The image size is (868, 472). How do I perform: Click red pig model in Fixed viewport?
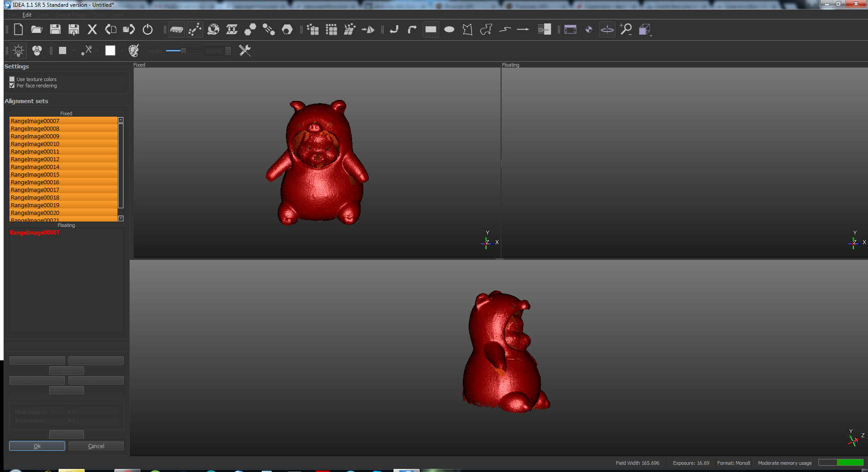tap(318, 163)
